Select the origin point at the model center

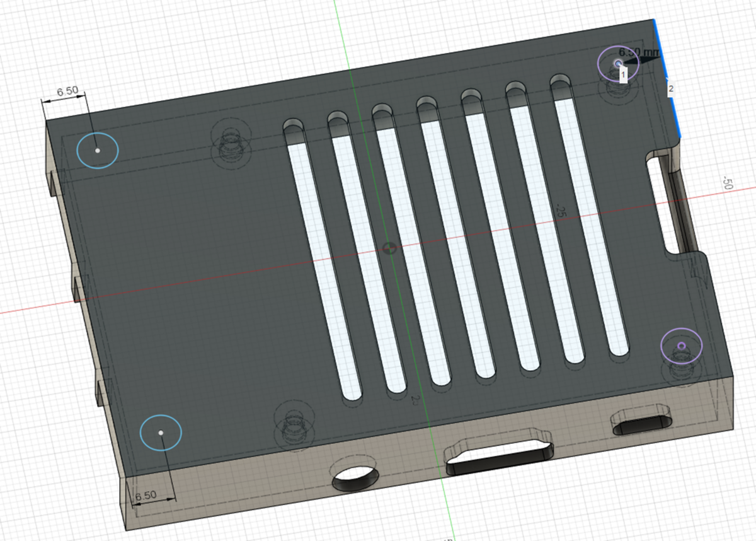tap(390, 248)
